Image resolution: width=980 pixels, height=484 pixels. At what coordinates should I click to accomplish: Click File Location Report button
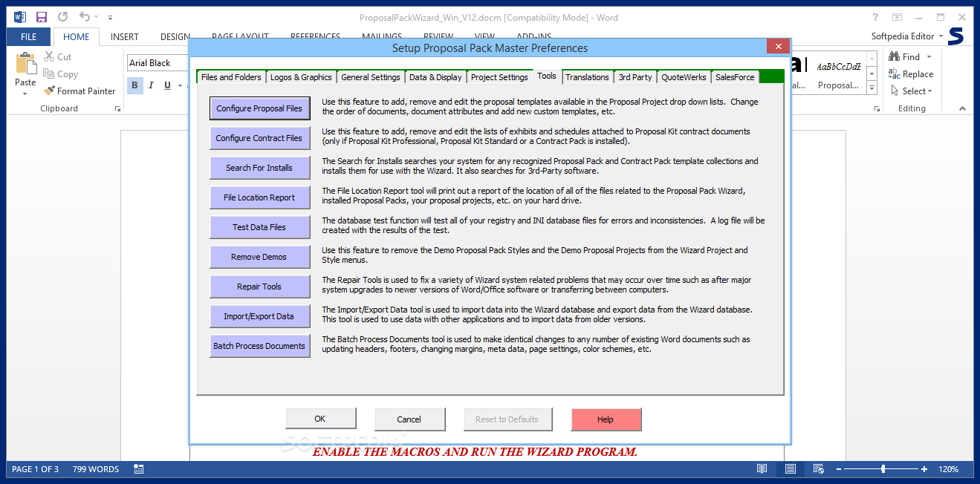coord(259,197)
